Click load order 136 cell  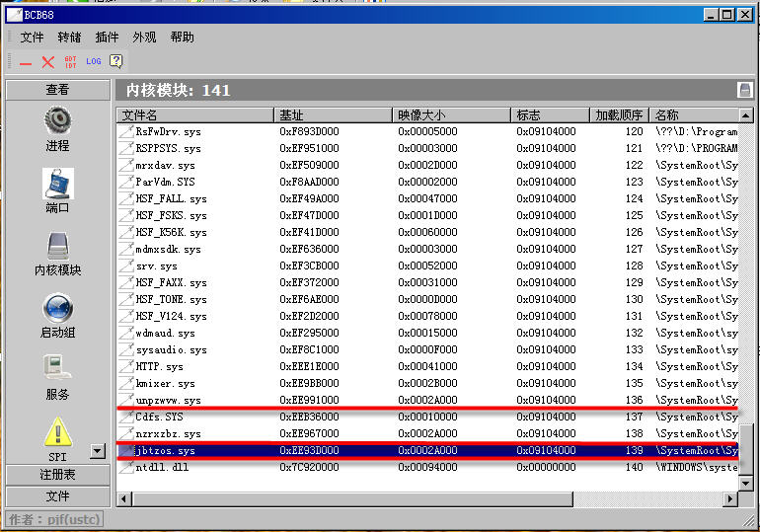(x=634, y=400)
